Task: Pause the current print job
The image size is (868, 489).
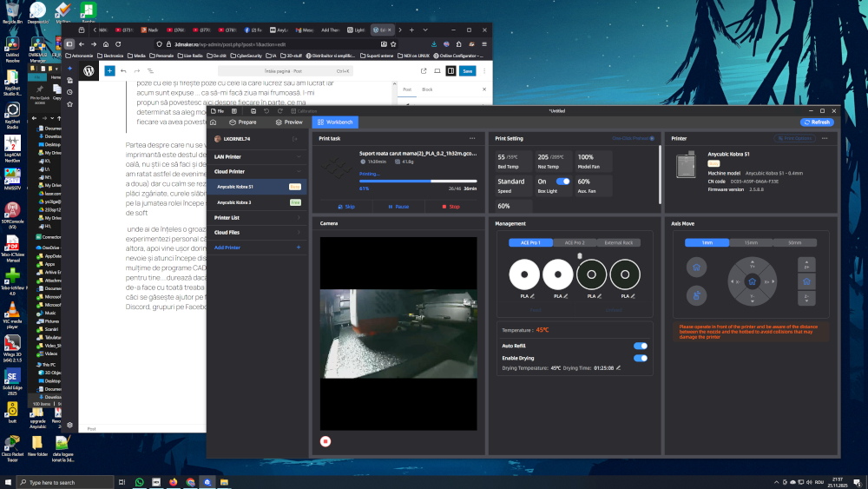Action: click(398, 207)
